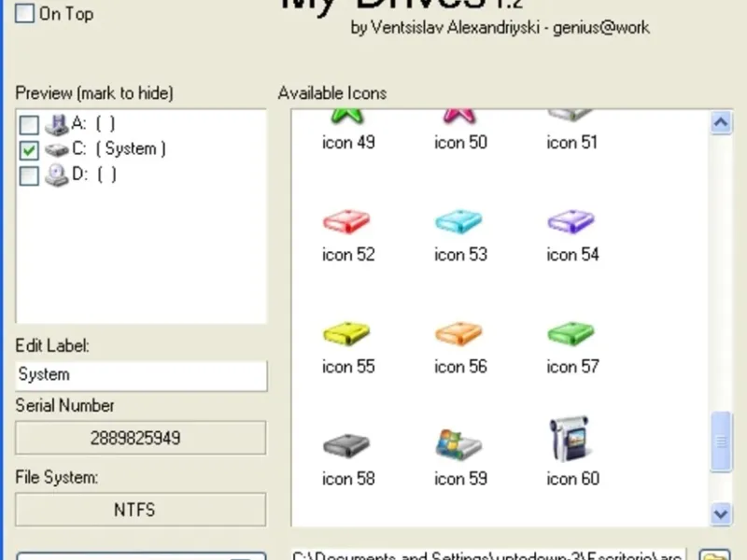Select the green star icon 49
The width and height of the screenshot is (747, 560).
point(347,116)
